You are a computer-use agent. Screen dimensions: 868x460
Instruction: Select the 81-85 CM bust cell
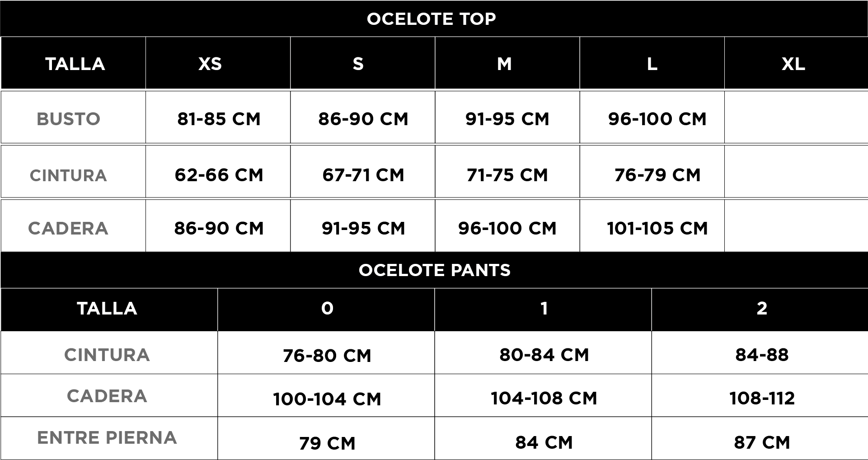coord(219,119)
